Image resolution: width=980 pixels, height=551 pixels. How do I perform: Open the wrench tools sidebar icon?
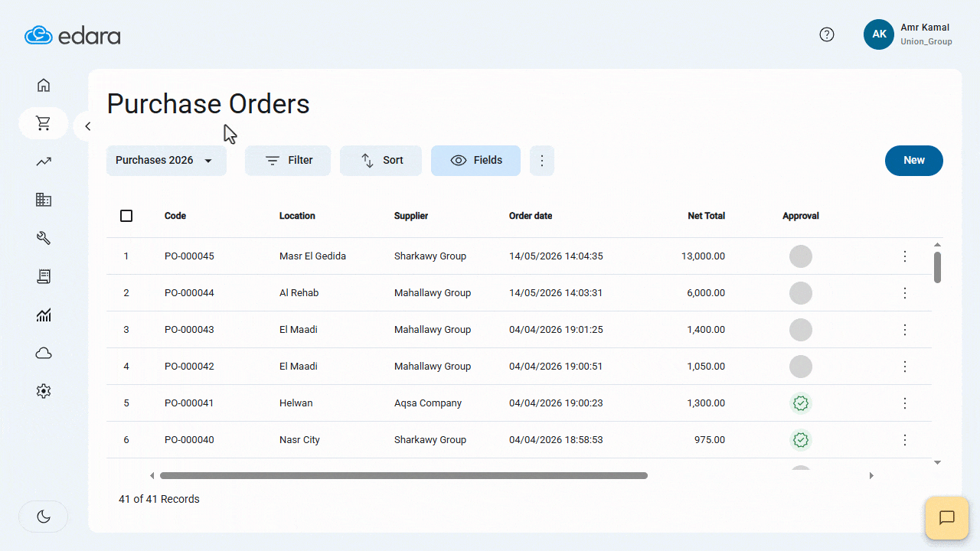click(44, 238)
